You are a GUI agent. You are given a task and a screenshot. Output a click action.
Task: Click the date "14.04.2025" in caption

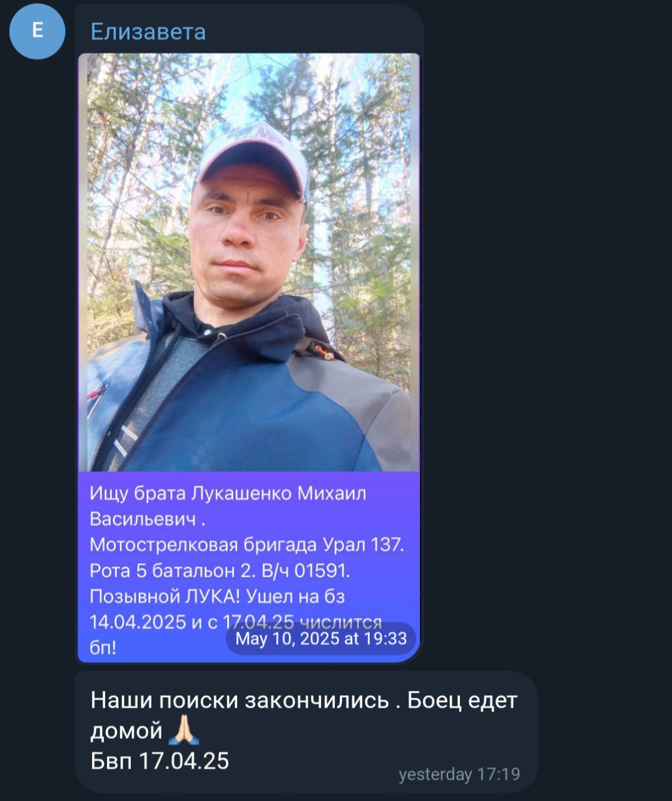138,622
